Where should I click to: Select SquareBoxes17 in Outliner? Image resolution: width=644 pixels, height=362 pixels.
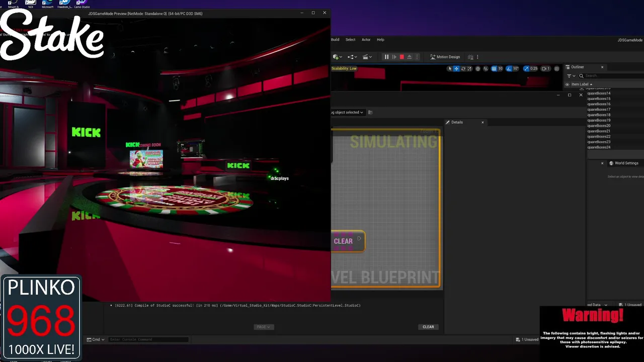click(x=599, y=110)
